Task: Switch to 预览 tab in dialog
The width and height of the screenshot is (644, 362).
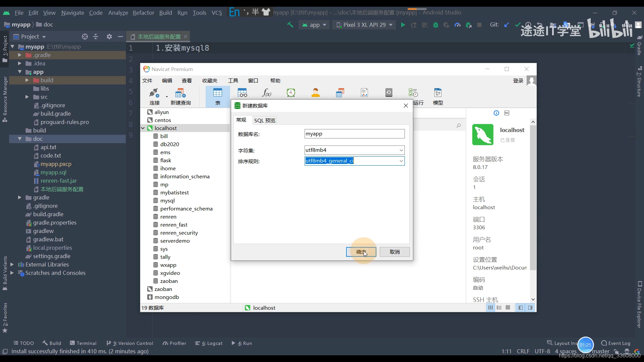Action: pyautogui.click(x=265, y=120)
